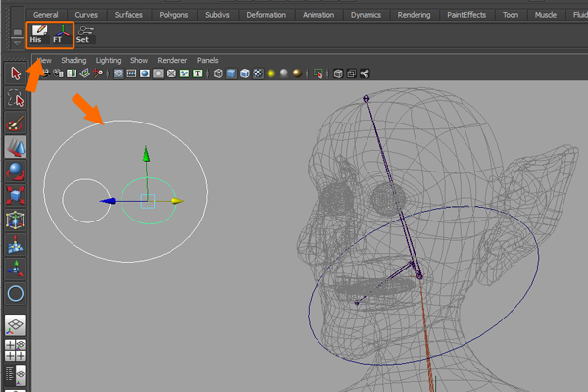Open the Shading panel menu
Screen dimensions: 588x392
pos(73,60)
